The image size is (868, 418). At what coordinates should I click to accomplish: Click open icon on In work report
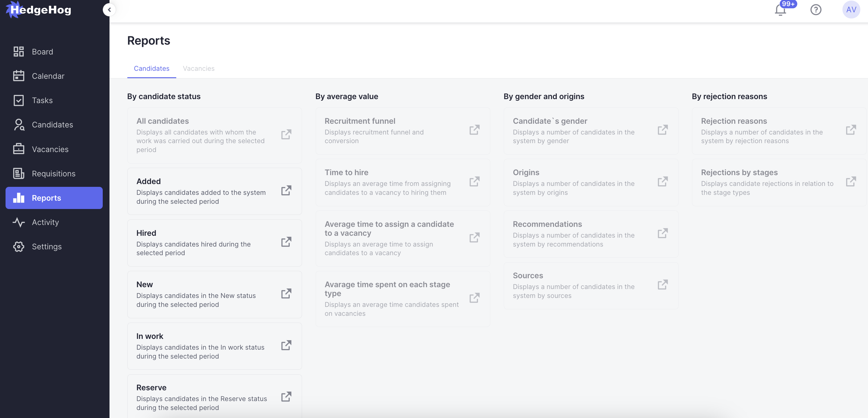point(286,345)
